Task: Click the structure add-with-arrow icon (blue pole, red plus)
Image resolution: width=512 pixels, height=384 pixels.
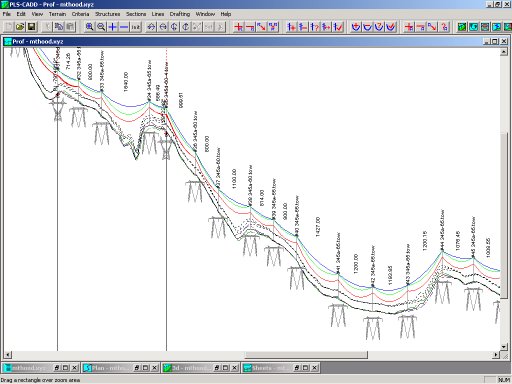Action: tap(292, 27)
